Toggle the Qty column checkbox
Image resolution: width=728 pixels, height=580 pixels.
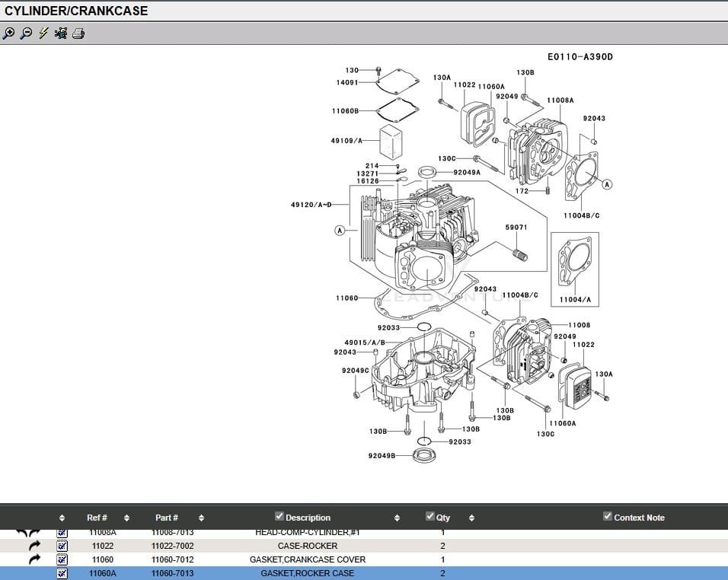[x=430, y=517]
